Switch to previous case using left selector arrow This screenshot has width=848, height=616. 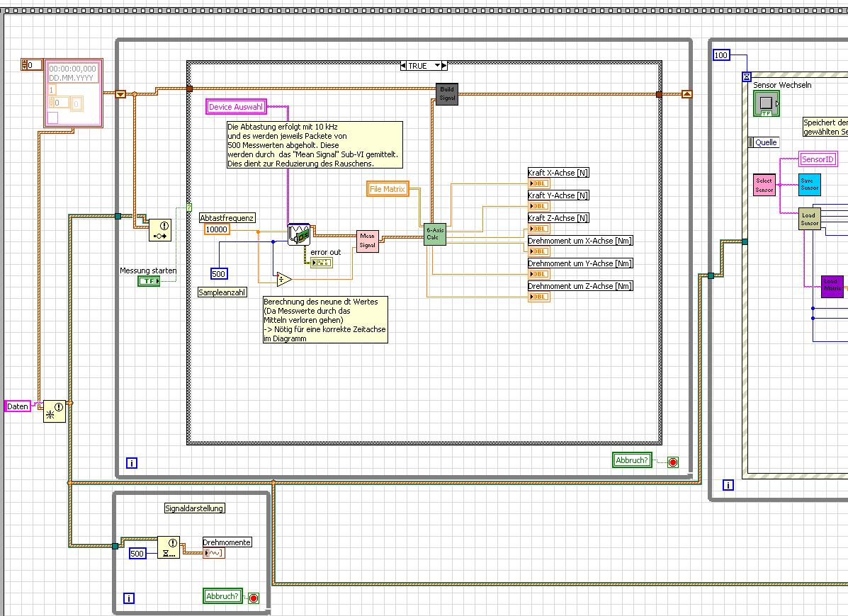403,66
